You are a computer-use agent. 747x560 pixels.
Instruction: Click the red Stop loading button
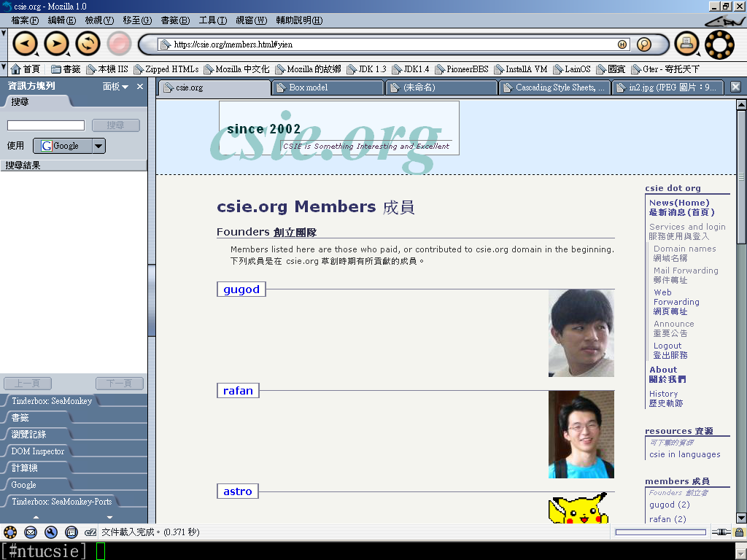(119, 44)
